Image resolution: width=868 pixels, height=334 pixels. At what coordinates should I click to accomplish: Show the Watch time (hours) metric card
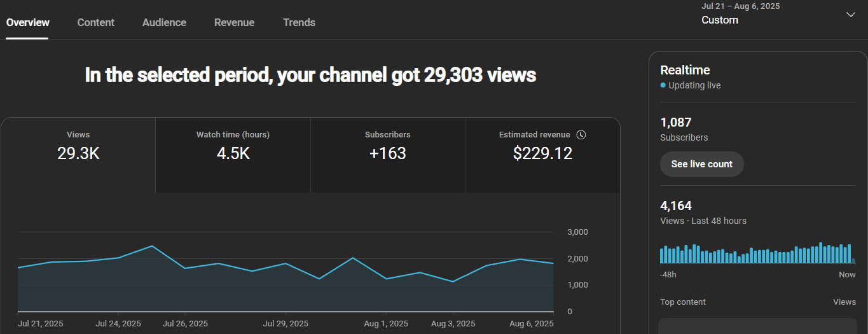point(233,155)
